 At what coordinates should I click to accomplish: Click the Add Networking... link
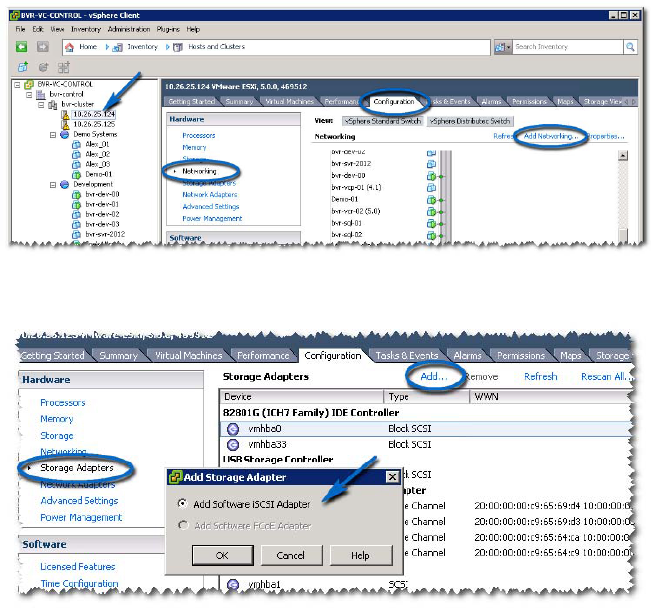(551, 136)
